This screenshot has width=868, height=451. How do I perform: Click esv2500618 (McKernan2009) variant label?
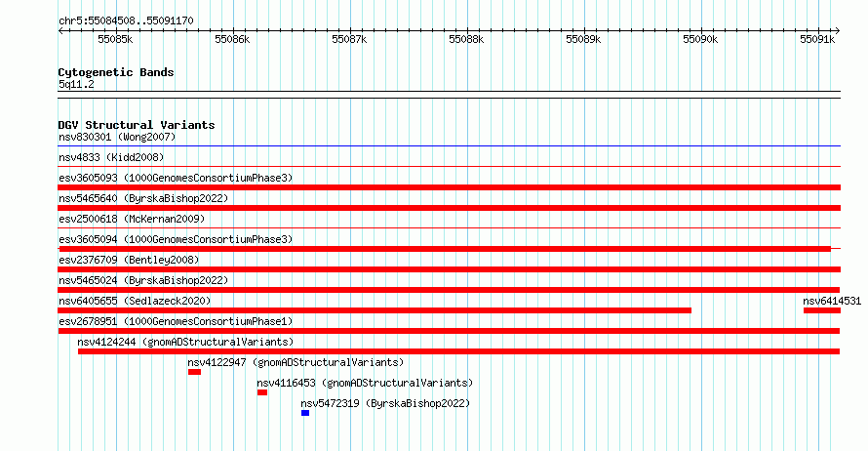click(x=132, y=219)
